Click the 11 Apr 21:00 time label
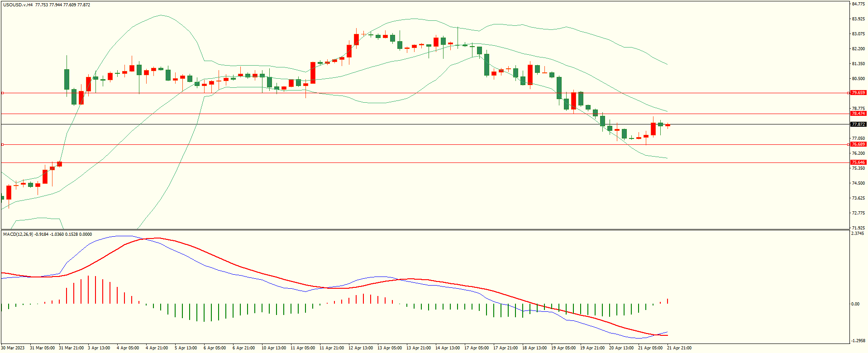The height and width of the screenshot is (353, 868). [332, 348]
